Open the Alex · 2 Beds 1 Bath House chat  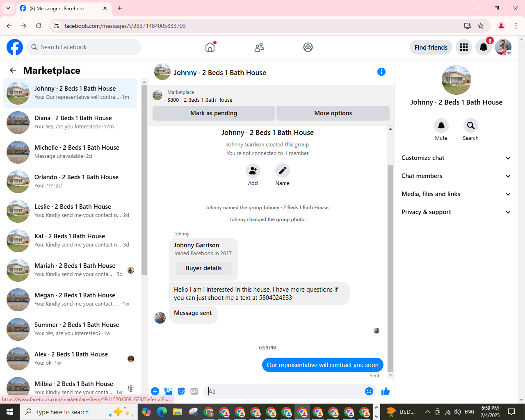71,359
